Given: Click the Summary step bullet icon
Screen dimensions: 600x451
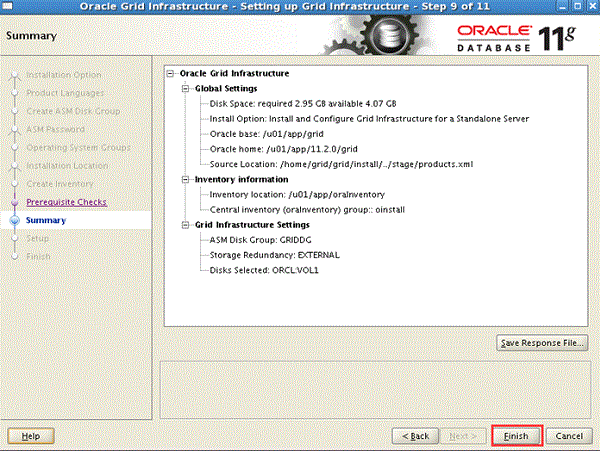Looking at the screenshot, I should 15,220.
